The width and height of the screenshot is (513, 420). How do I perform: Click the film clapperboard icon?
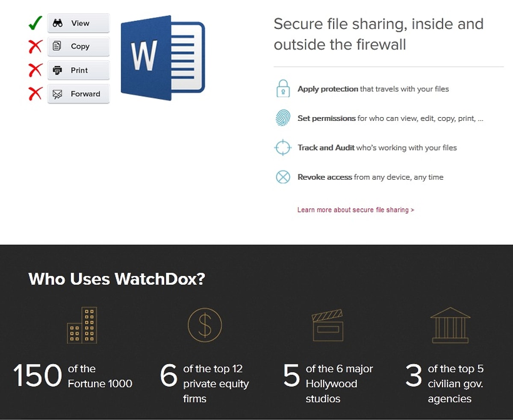coord(327,326)
